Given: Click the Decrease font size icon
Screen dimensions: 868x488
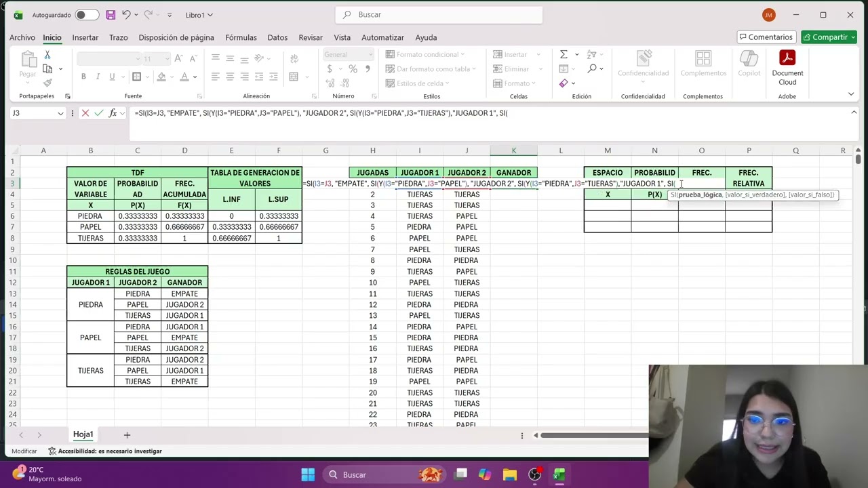Looking at the screenshot, I should 193,59.
